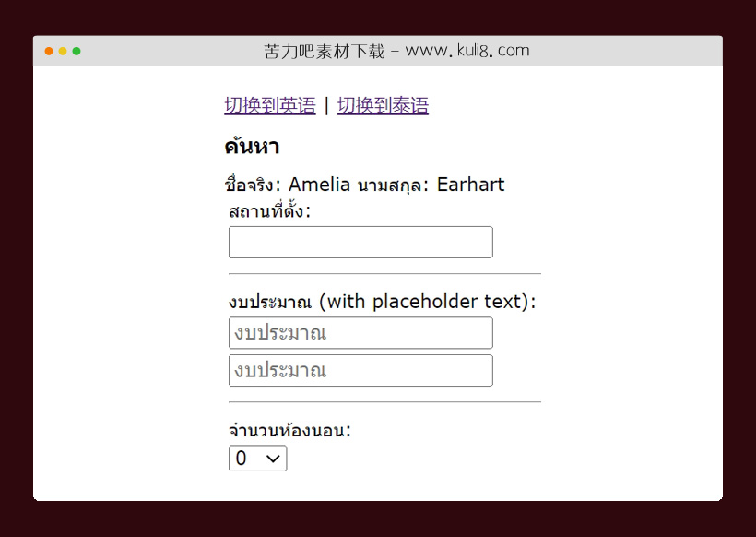Click the orange dot in the title bar
Viewport: 756px width, 537px height.
coord(49,51)
